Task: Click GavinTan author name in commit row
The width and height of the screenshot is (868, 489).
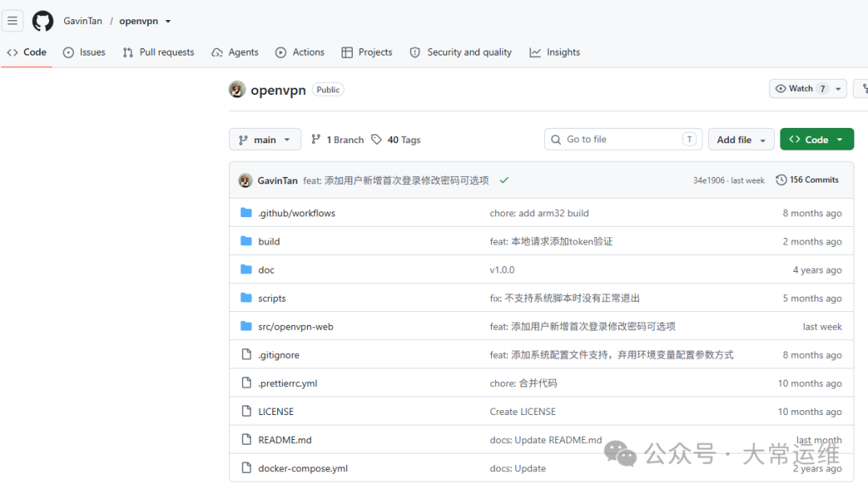Action: 277,180
